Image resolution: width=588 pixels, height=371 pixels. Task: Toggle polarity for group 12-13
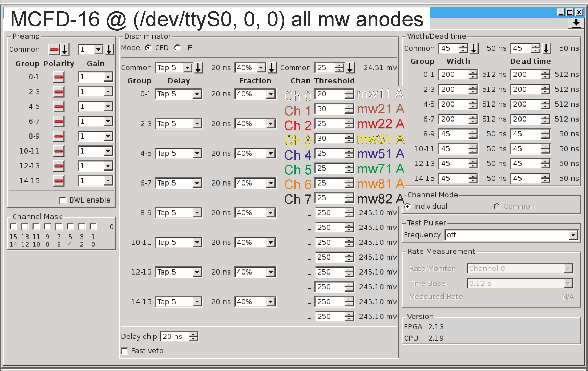coord(59,166)
